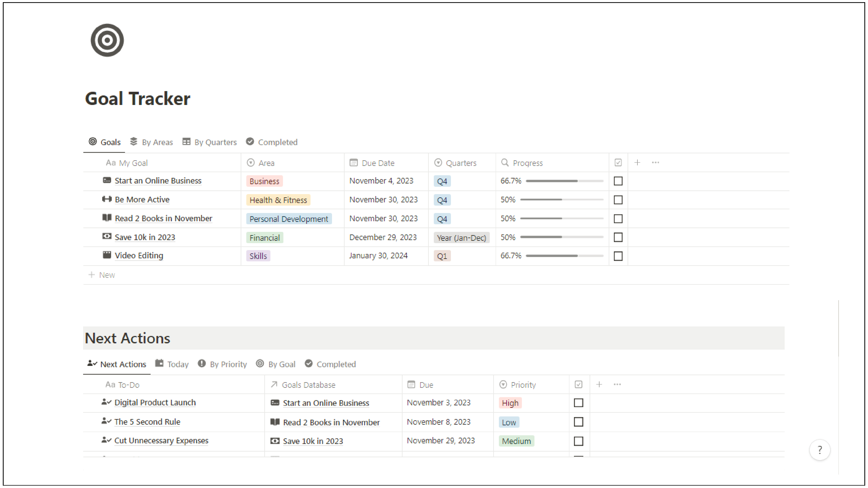Check the checkbox on the Start an Online Business row
The image size is (868, 488).
618,181
